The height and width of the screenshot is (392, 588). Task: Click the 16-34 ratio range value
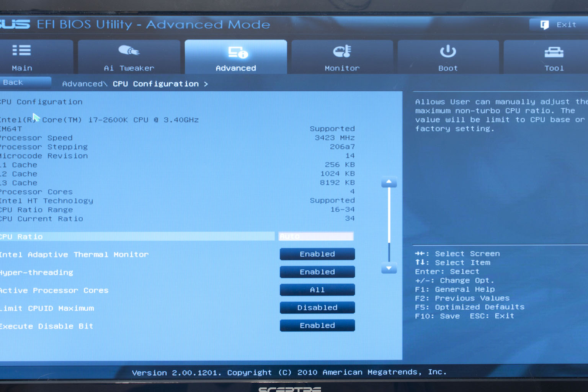coord(343,209)
